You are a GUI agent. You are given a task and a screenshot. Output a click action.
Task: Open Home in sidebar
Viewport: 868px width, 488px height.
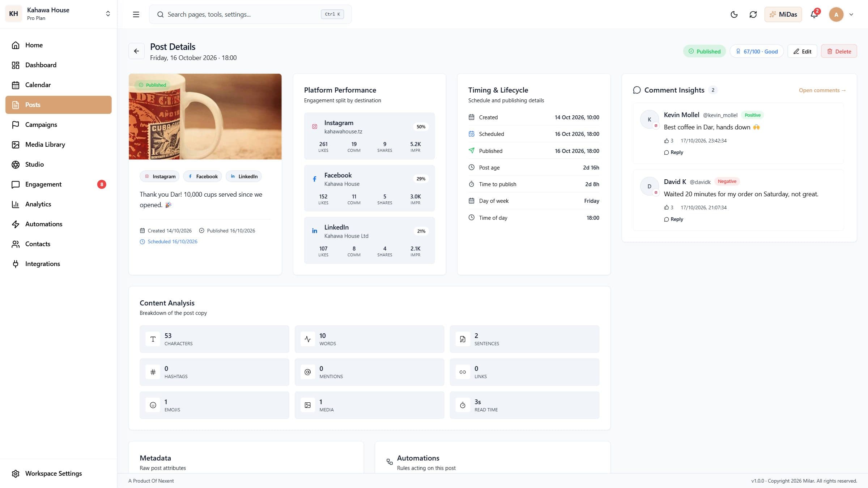58,45
